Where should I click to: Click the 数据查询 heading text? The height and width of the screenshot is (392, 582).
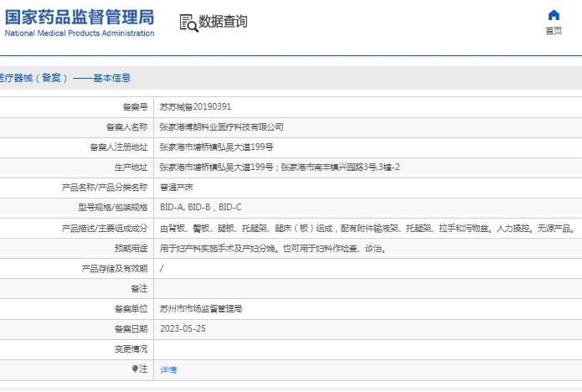tap(223, 22)
